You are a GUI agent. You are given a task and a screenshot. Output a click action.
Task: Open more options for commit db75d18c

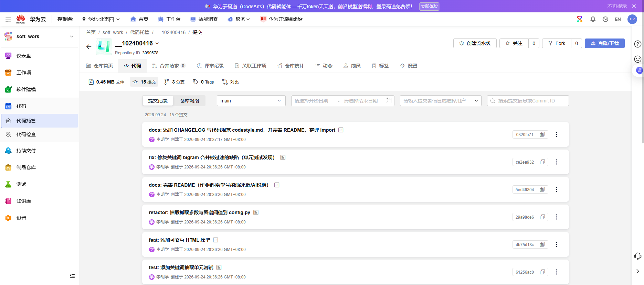(556, 244)
